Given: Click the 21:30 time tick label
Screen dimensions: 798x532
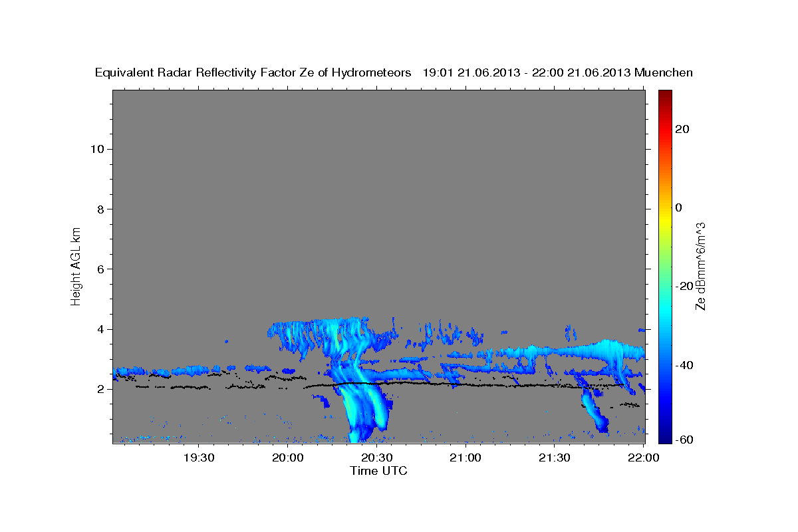Looking at the screenshot, I should 554,458.
